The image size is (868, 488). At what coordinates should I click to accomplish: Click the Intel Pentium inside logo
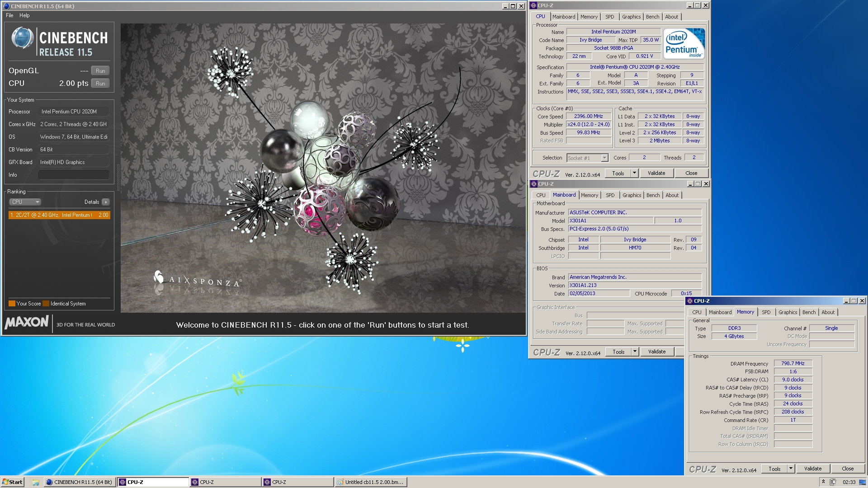[684, 44]
